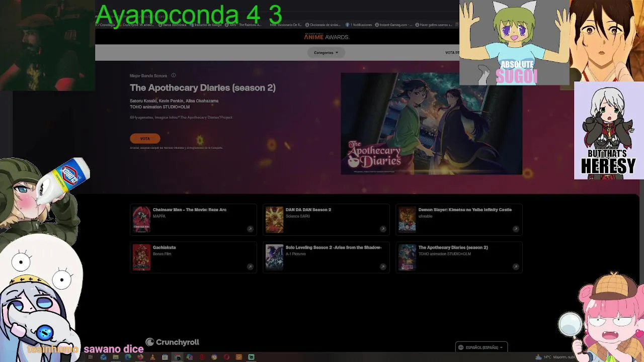This screenshot has width=644, height=362.
Task: Open Instant-Gaming.com bookmark
Action: (393, 25)
